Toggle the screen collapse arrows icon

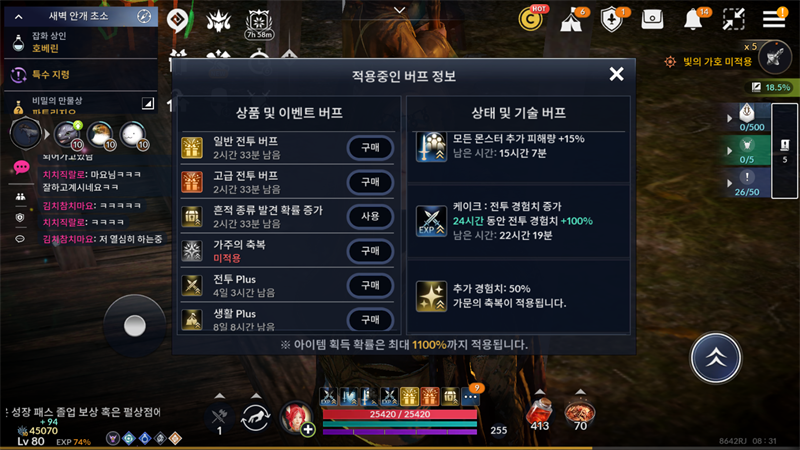733,19
